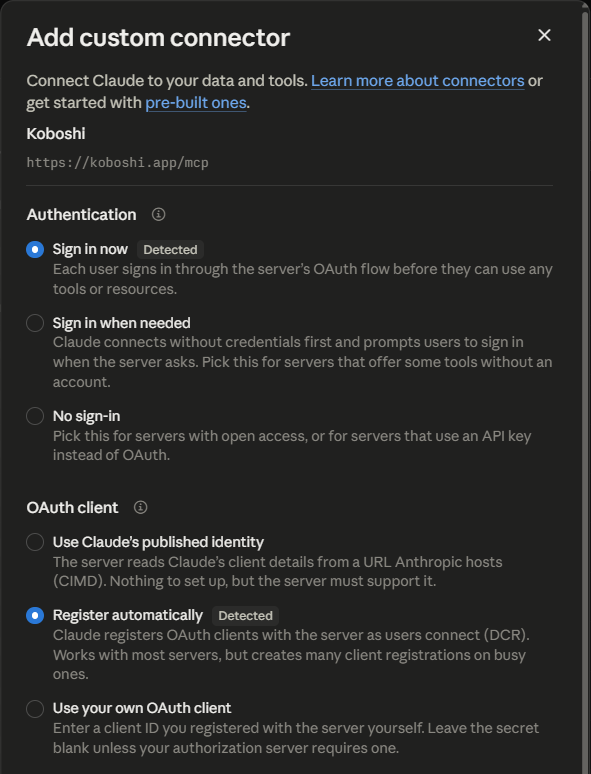Close the Add custom connector dialog
The image size is (591, 774).
(544, 35)
